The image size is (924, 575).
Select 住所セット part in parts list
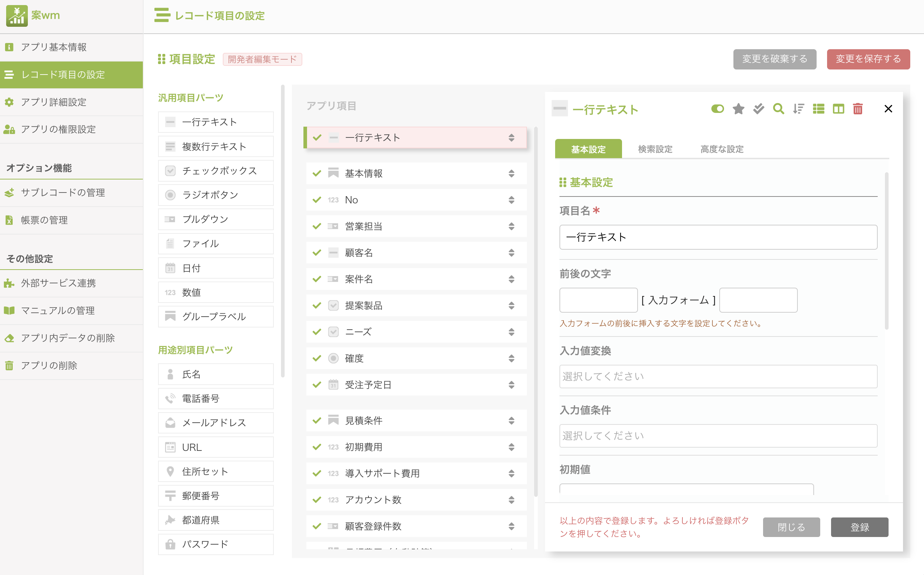(216, 472)
